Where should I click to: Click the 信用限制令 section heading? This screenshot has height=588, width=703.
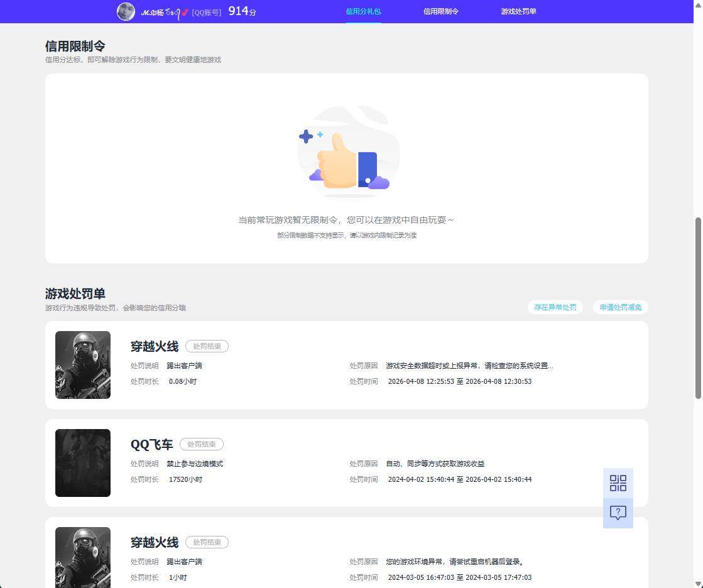75,46
